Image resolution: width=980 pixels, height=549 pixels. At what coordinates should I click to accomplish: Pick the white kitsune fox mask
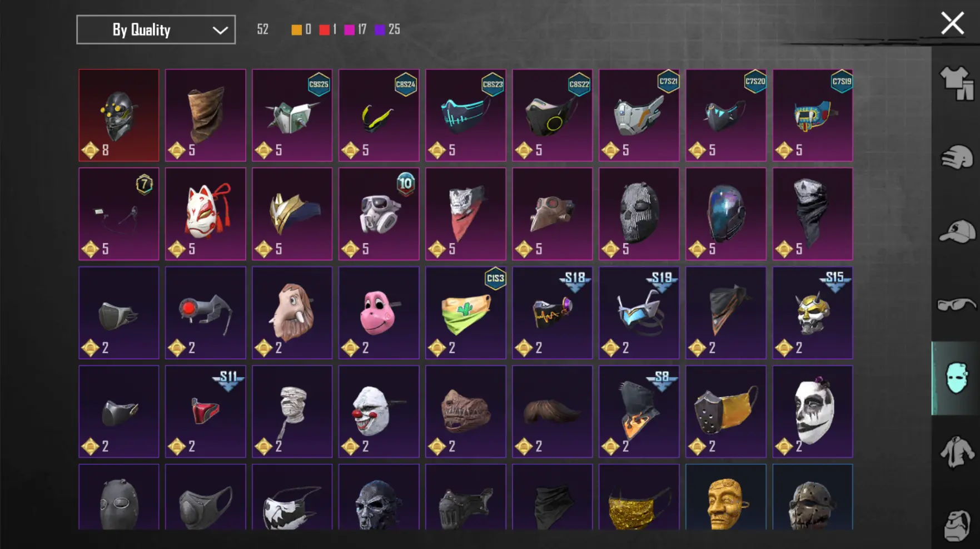click(206, 214)
